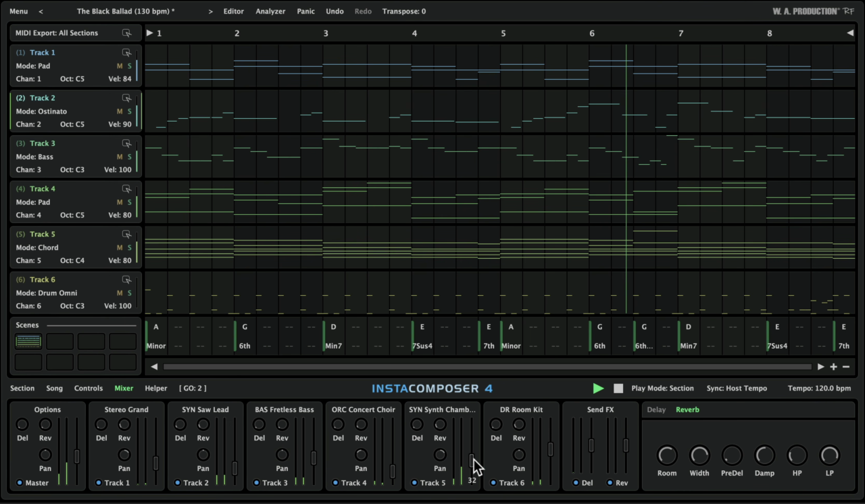Open the Editor view
The height and width of the screenshot is (504, 865).
[234, 11]
